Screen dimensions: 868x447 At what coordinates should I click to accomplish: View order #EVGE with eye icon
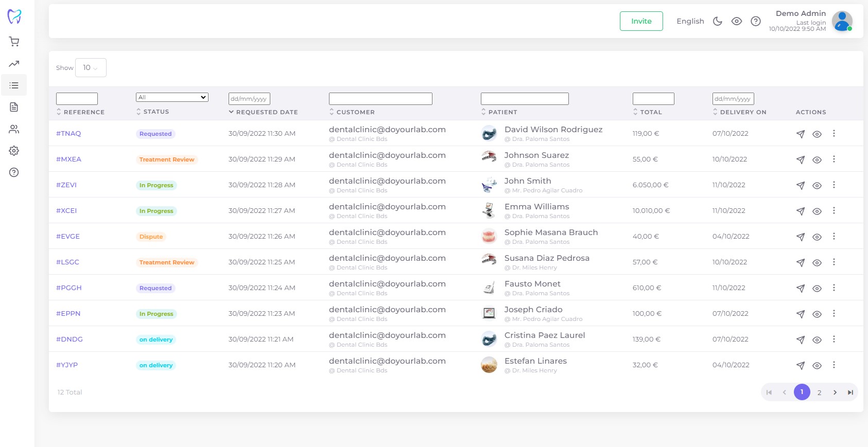(817, 237)
